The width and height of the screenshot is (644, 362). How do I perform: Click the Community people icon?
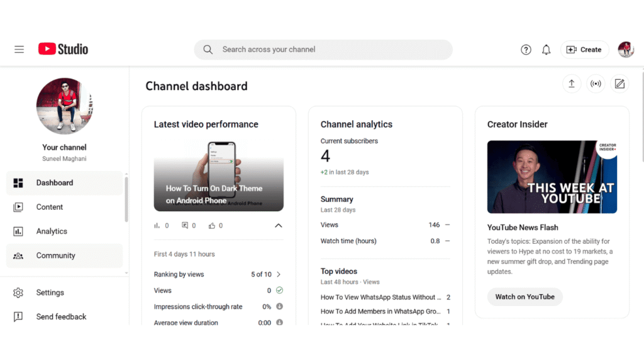tap(18, 256)
